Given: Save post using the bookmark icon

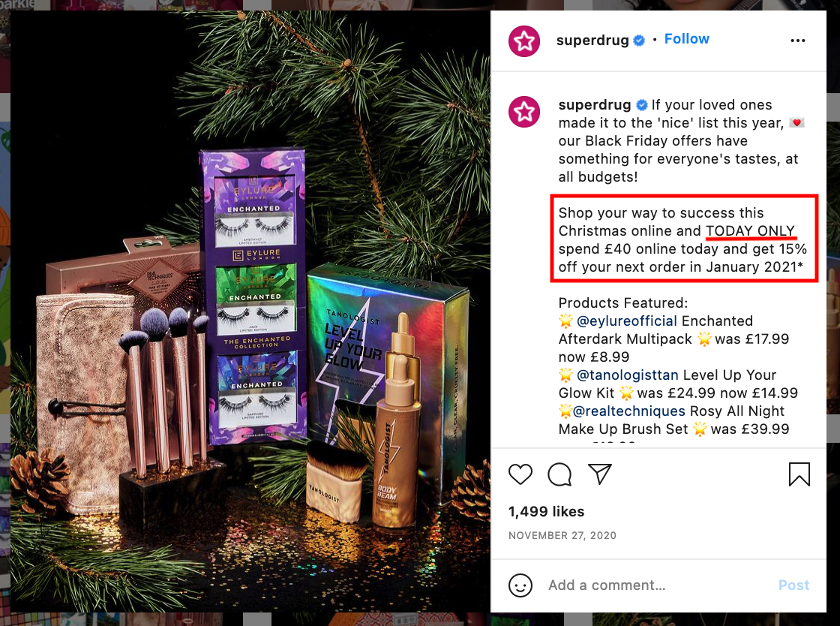Looking at the screenshot, I should pyautogui.click(x=799, y=474).
